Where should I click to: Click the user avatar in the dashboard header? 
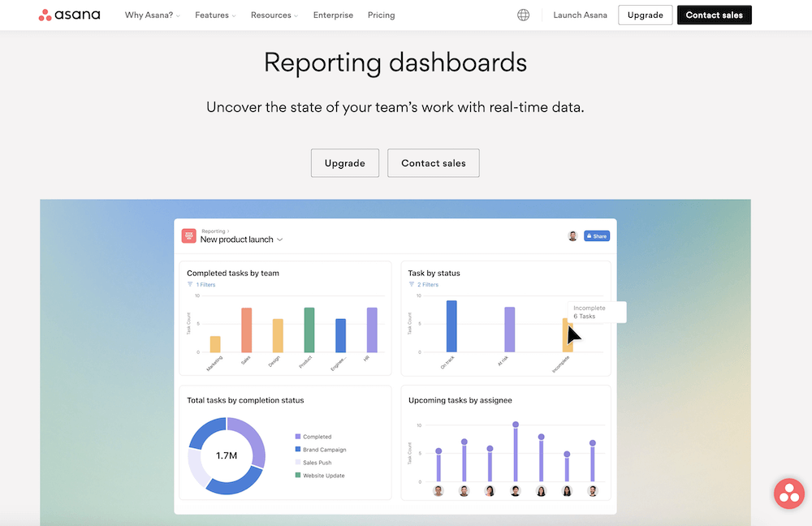click(572, 235)
